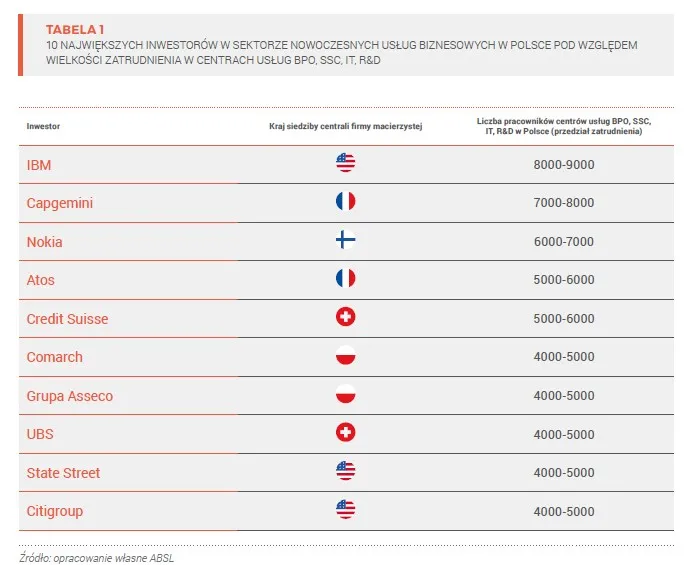Click the Swiss flag beside Credit Suisse
Image resolution: width=699 pixels, height=565 pixels.
(346, 318)
